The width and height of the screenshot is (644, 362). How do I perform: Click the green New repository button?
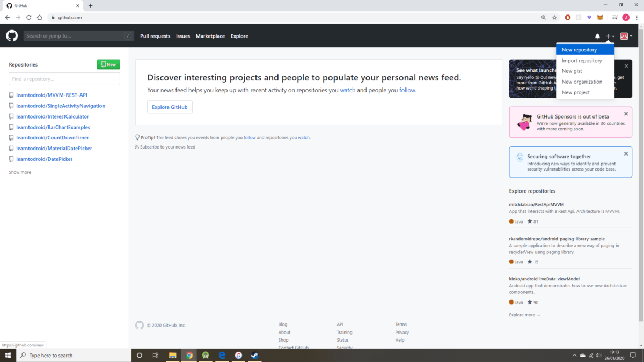(x=108, y=64)
